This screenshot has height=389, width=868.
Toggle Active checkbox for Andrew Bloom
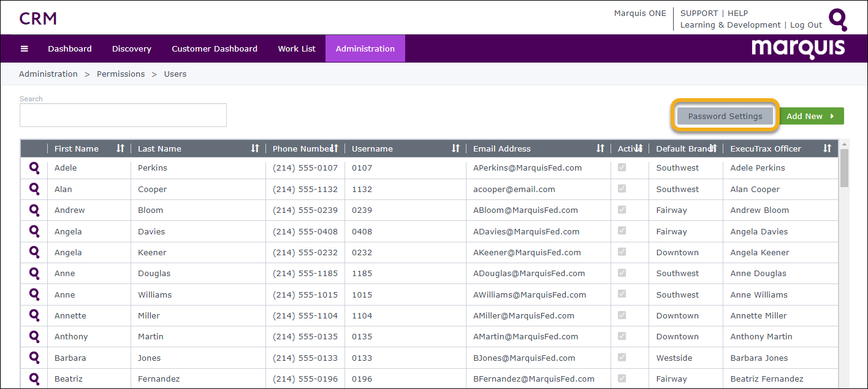tap(622, 210)
